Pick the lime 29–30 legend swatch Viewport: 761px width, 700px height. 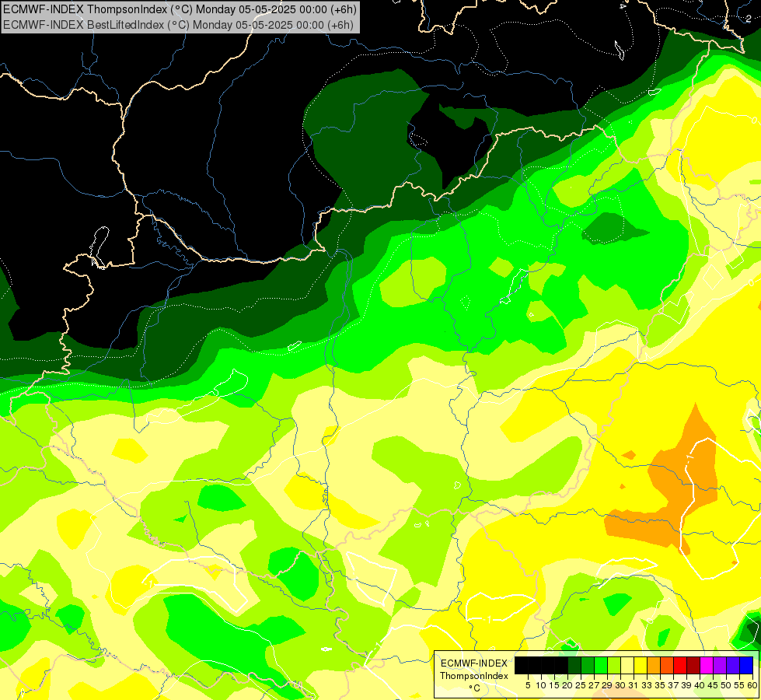614,665
